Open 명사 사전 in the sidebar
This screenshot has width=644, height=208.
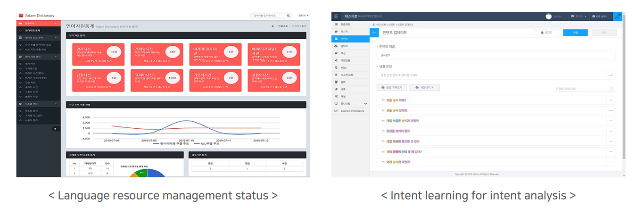[30, 63]
